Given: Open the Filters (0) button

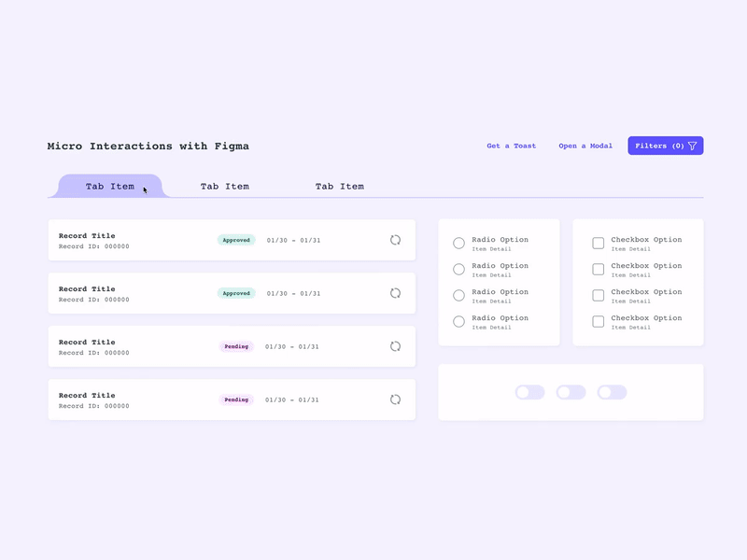Looking at the screenshot, I should pos(663,146).
